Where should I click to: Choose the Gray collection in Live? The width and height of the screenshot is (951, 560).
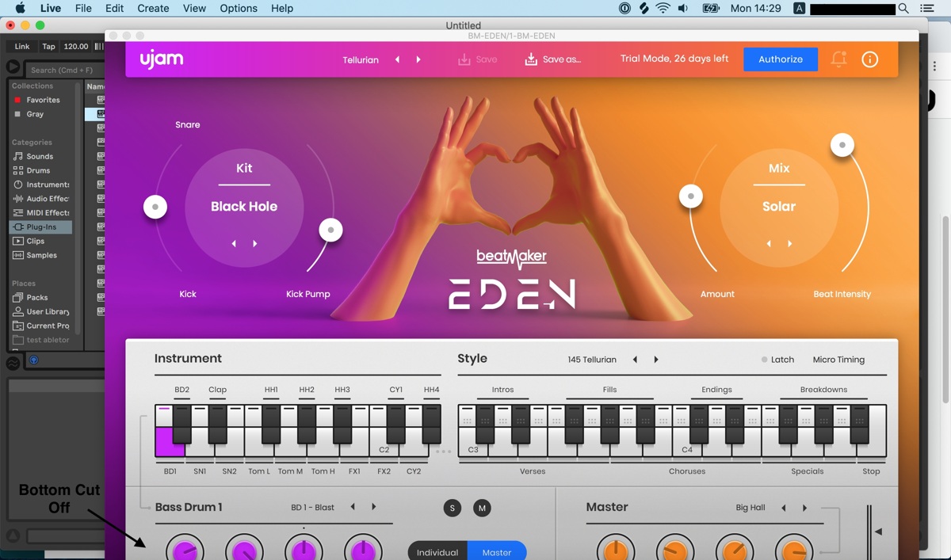click(x=35, y=114)
